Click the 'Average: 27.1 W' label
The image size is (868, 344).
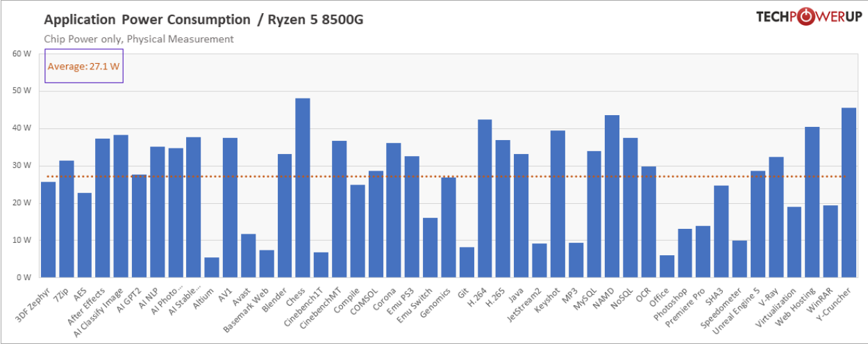tap(83, 67)
